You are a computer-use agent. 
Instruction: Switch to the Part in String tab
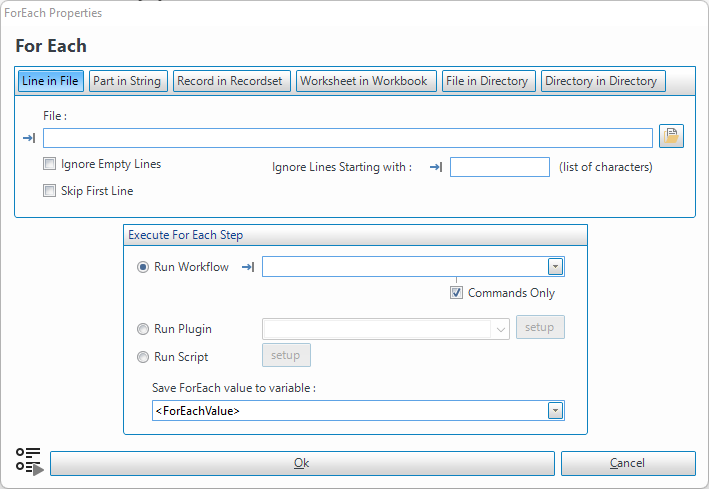pos(127,81)
